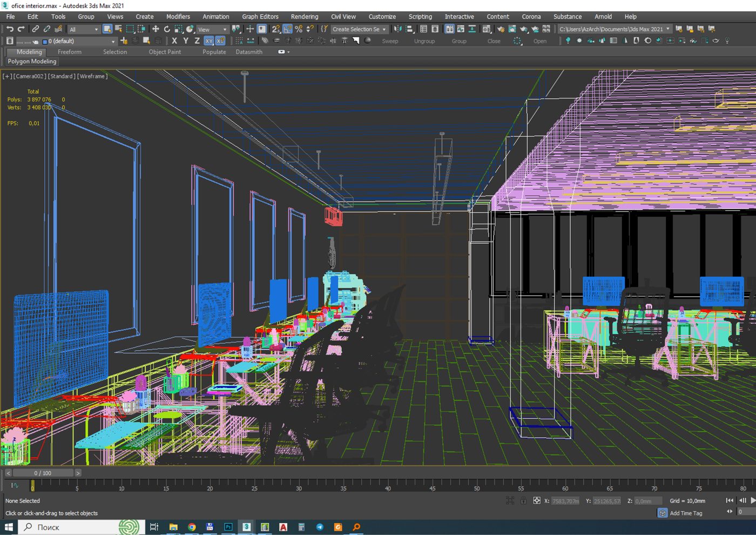Image resolution: width=756 pixels, height=535 pixels.
Task: Click the Polygon Modeling panel button
Action: pos(32,62)
